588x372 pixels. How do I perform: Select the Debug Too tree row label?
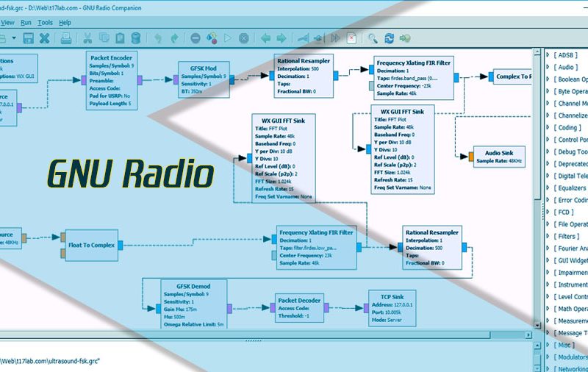[571, 152]
